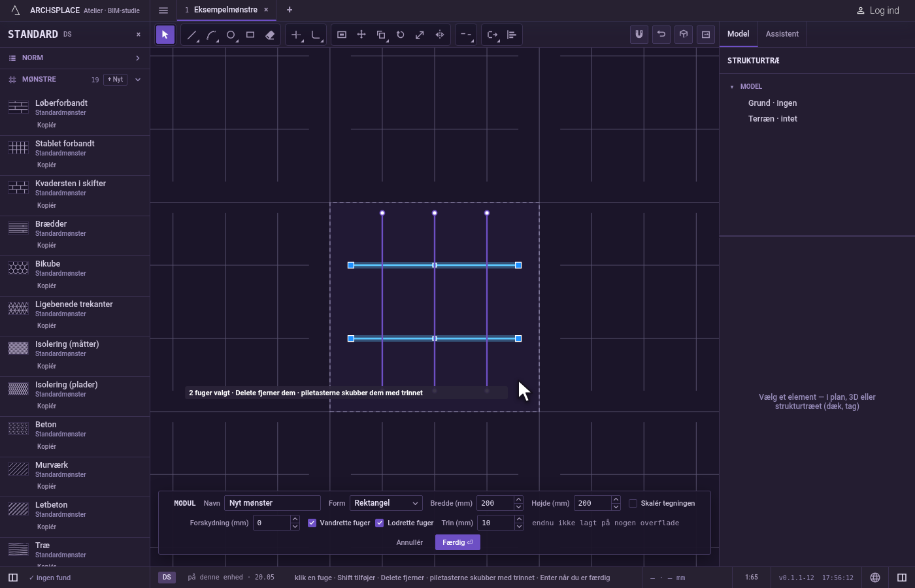Click the copy/duplicate tool icon
This screenshot has width=915, height=588.
pos(381,35)
